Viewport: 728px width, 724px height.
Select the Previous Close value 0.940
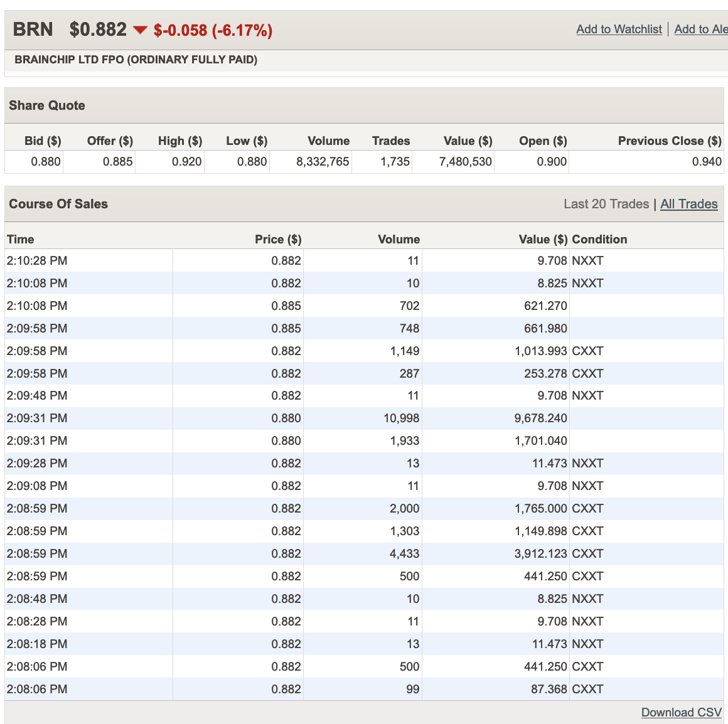pyautogui.click(x=706, y=161)
